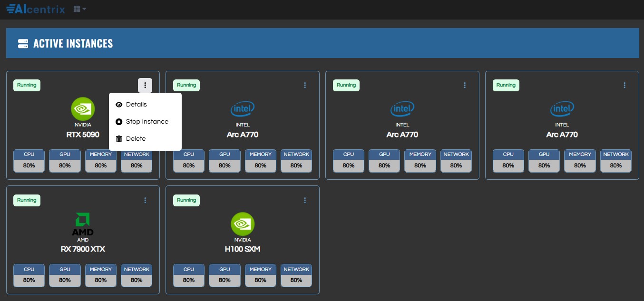644x301 pixels.
Task: Open the three-dot menu on H100 SXM card
Action: pyautogui.click(x=305, y=200)
